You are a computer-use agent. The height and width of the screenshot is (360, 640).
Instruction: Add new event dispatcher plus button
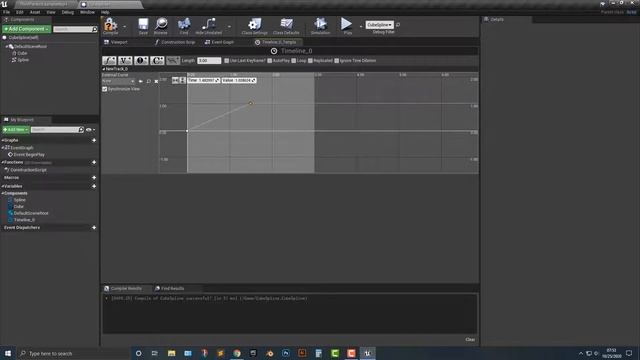click(94, 228)
